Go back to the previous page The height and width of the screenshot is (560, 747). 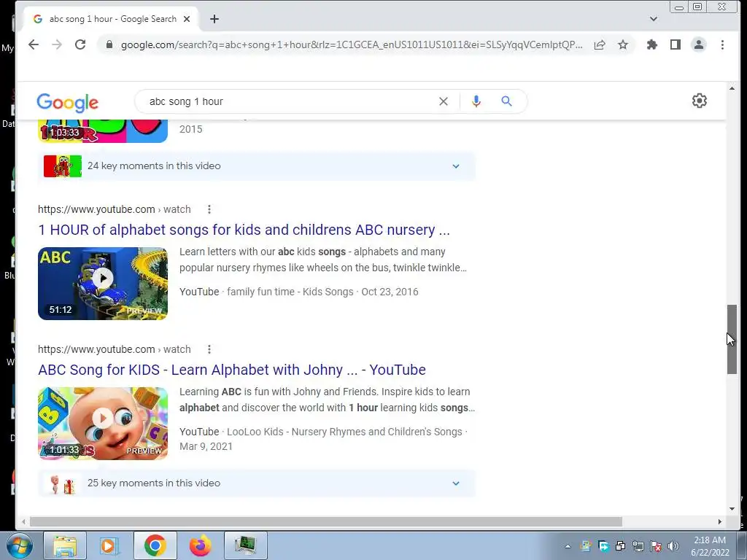[x=34, y=44]
